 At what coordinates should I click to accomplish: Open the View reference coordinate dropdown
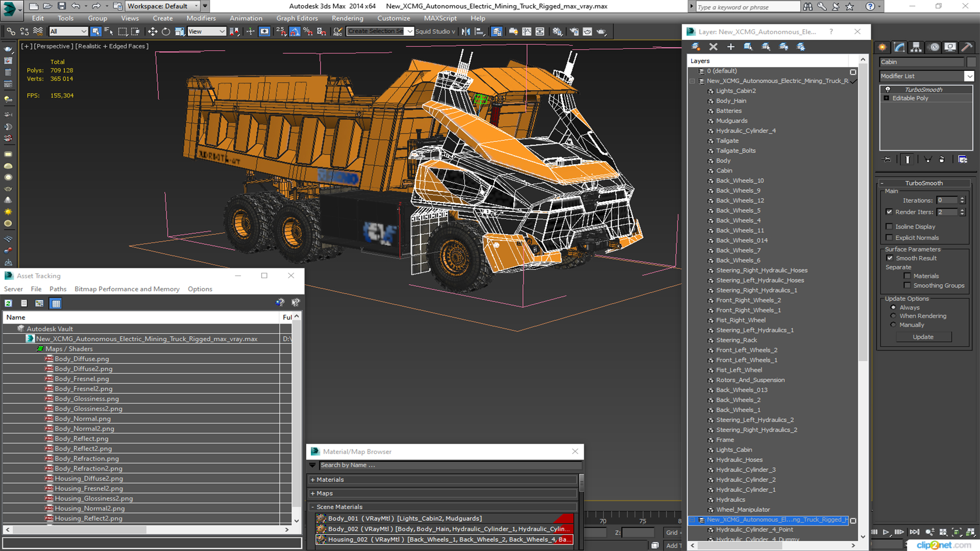[x=207, y=32]
